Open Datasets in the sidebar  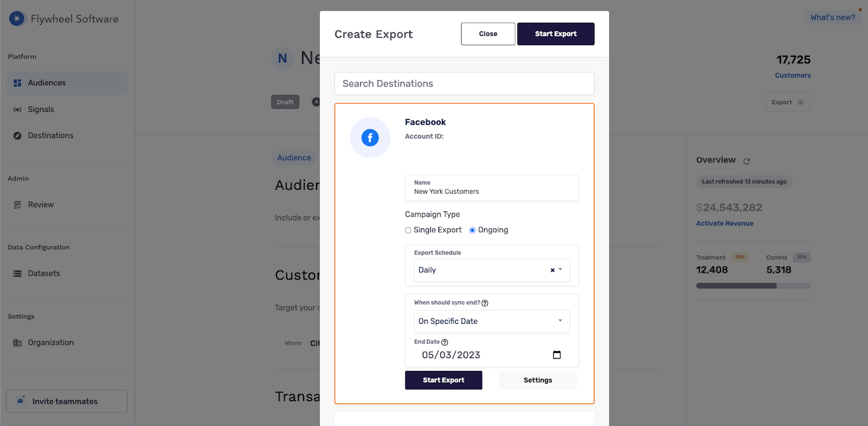(x=44, y=273)
